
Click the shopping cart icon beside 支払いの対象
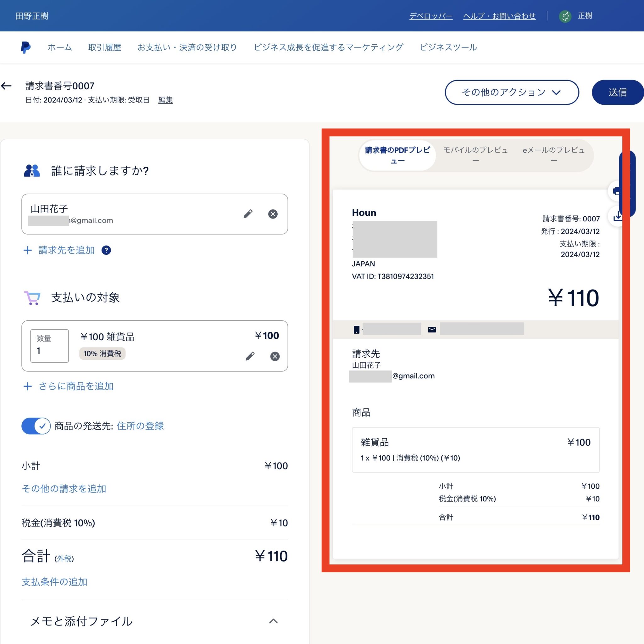click(x=32, y=298)
